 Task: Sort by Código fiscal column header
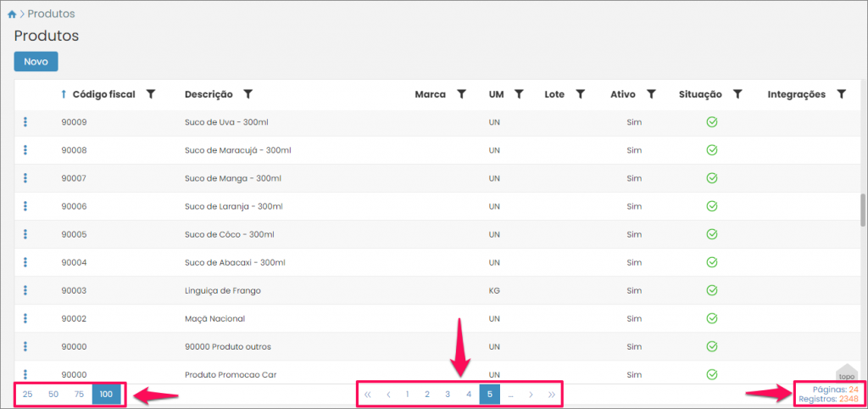(103, 94)
